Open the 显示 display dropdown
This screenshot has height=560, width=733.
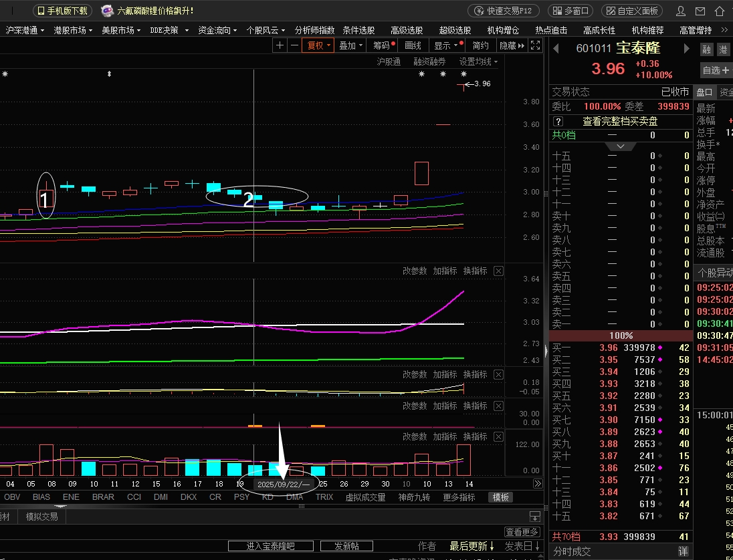coord(447,45)
